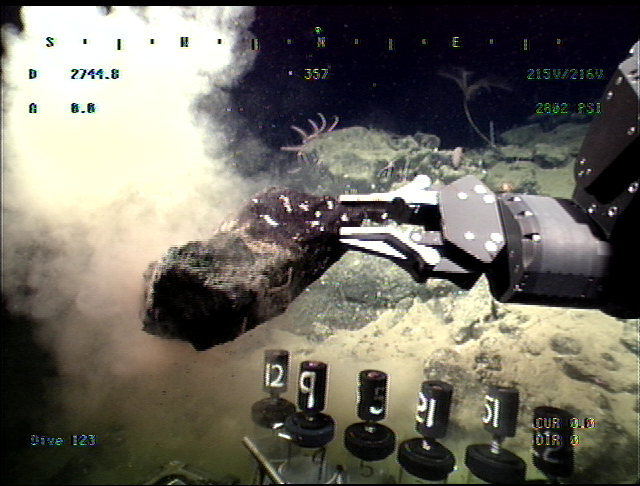The width and height of the screenshot is (640, 486).
Task: Click the E marker on compass strip
Action: point(455,42)
